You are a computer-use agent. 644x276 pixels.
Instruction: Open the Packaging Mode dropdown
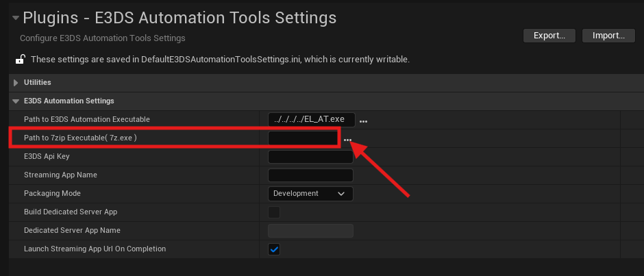coord(310,194)
